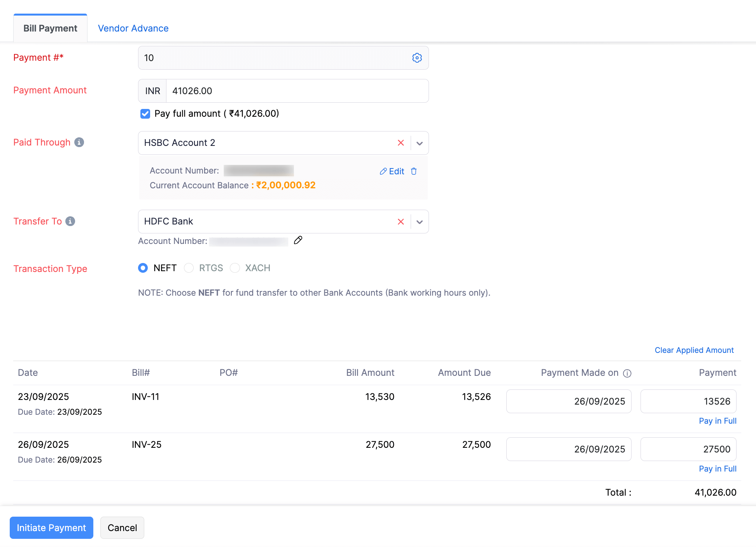The image size is (756, 547).
Task: Expand Transfer To bank dropdown
Action: point(420,222)
